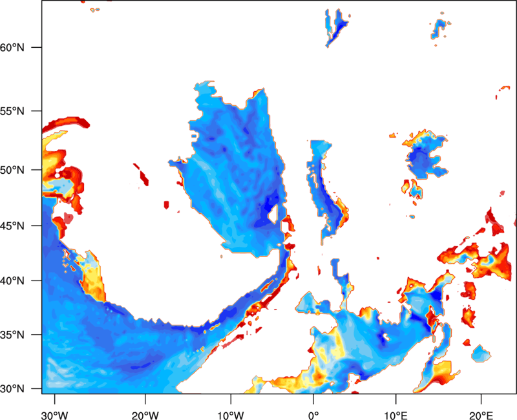This screenshot has height=420, width=517.
Task: Click the 0° longitude label
Action: tap(313, 415)
